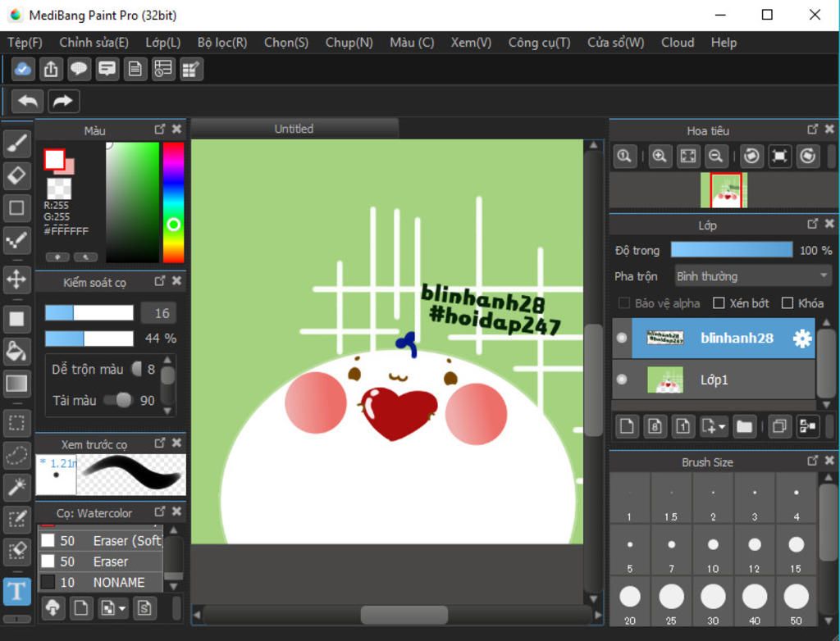Open the add layer dropdown arrow
The width and height of the screenshot is (840, 641).
[722, 427]
